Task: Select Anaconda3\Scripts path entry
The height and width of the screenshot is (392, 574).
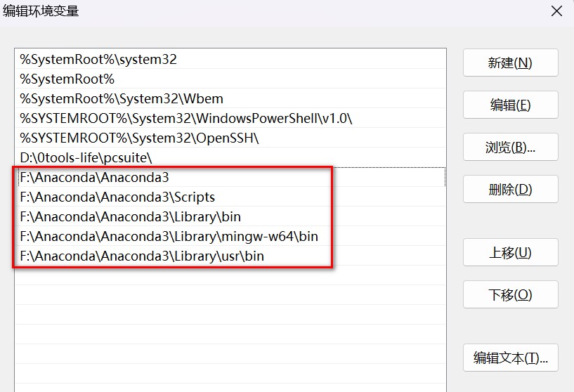Action: coord(230,197)
